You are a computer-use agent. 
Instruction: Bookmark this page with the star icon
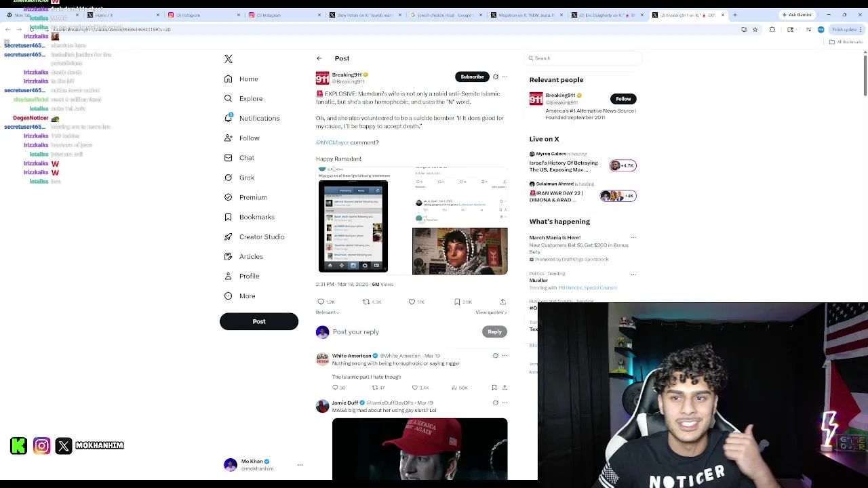(755, 30)
